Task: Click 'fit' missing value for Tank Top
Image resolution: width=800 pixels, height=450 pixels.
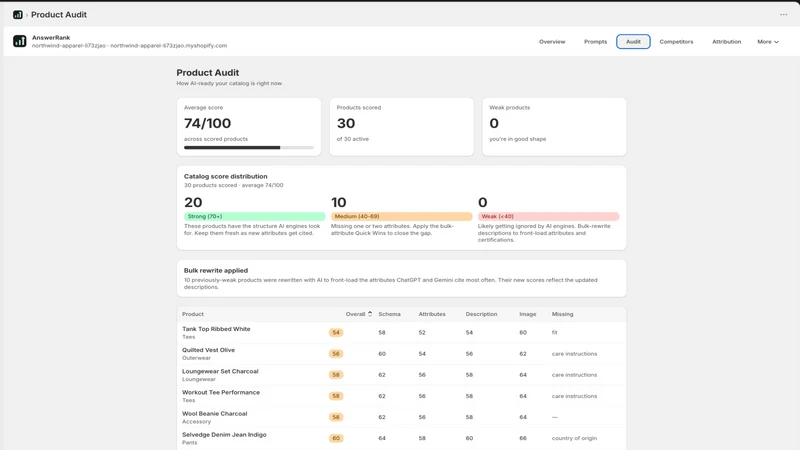Action: click(x=555, y=333)
